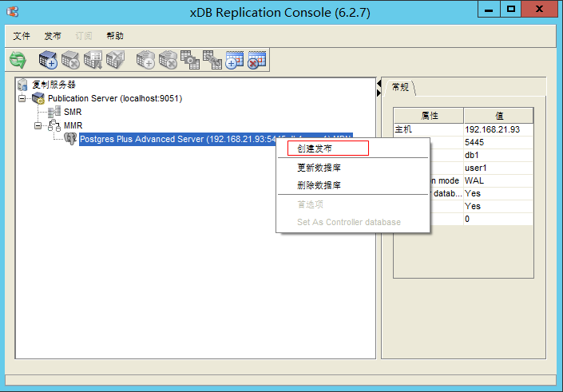Click the 属性 column header
Image resolution: width=563 pixels, height=392 pixels.
(429, 116)
